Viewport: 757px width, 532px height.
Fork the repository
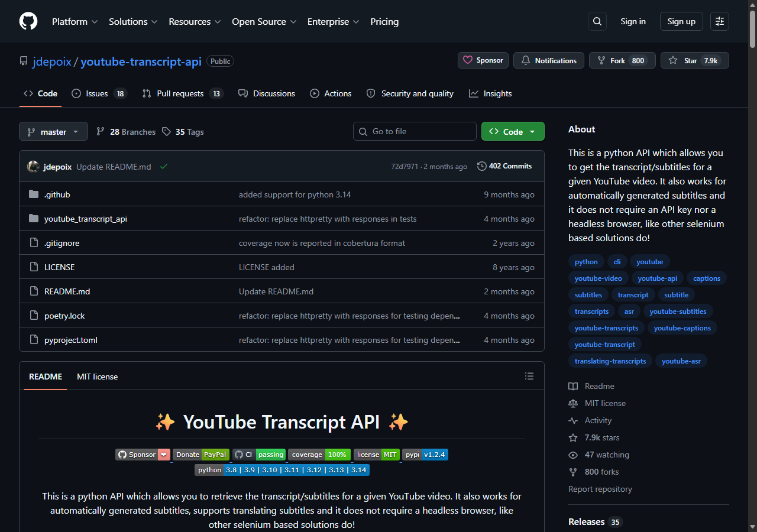[622, 60]
